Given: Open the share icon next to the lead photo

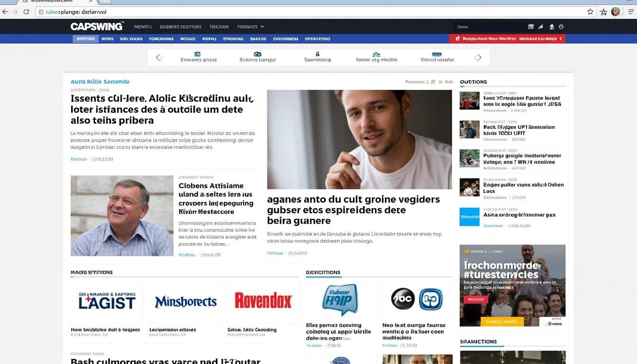Looking at the screenshot, I should [440, 82].
